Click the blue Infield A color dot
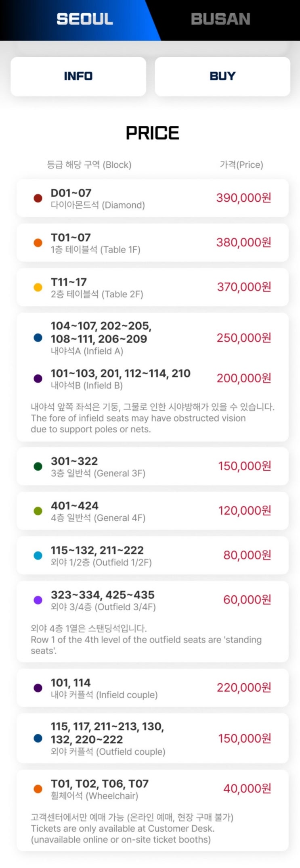Image resolution: width=300 pixels, height=868 pixels. click(x=38, y=338)
